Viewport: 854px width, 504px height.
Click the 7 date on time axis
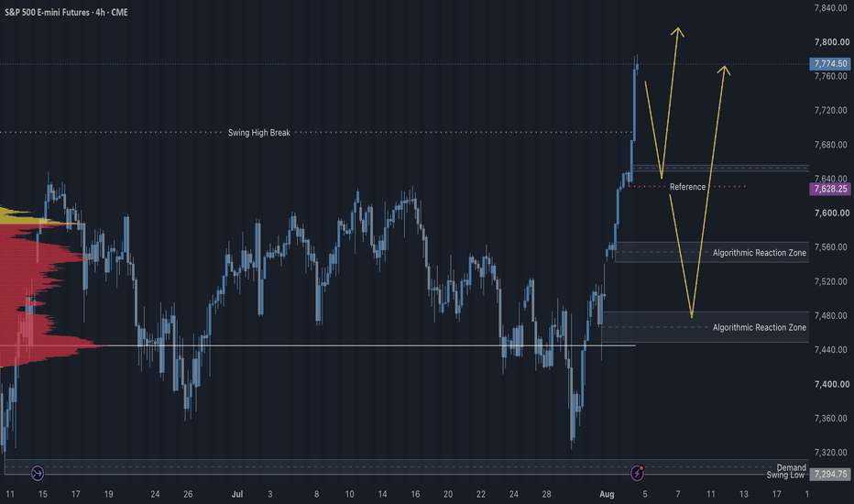[678, 494]
